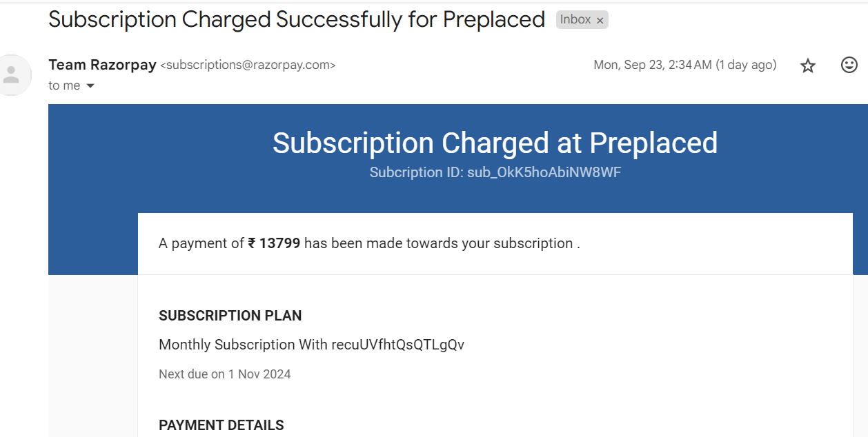868x437 pixels.
Task: Click the "Subscription Charged at Preplaced" banner title
Action: (x=495, y=143)
